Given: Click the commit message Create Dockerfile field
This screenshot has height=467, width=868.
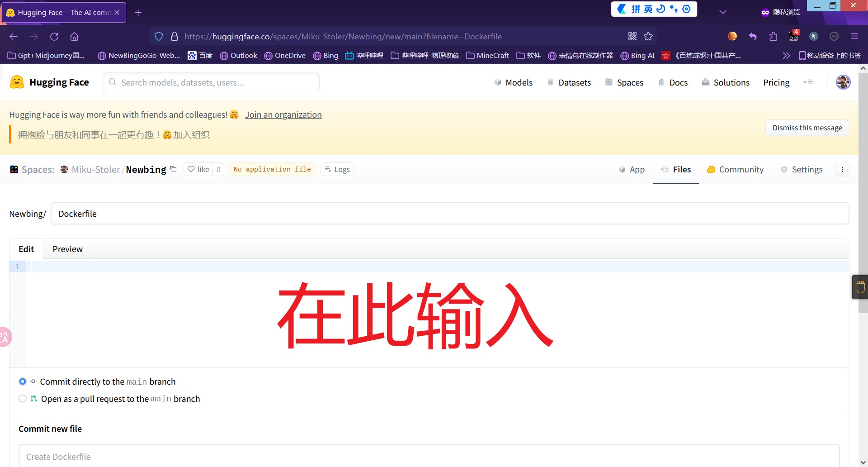Looking at the screenshot, I should 429,456.
